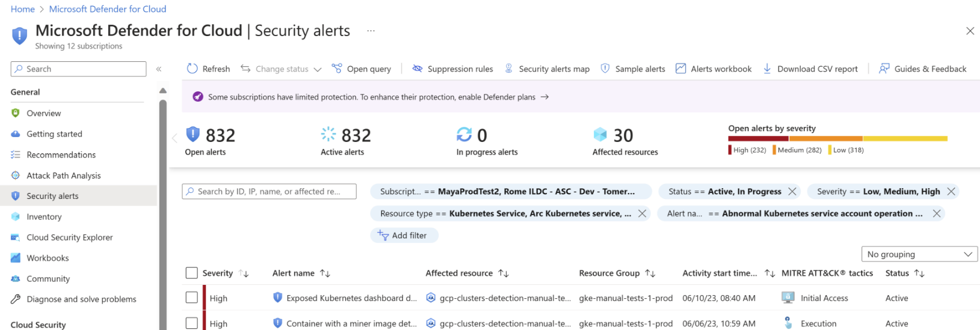The image size is (980, 330).
Task: Toggle the select all alerts checkbox
Action: pyautogui.click(x=192, y=273)
